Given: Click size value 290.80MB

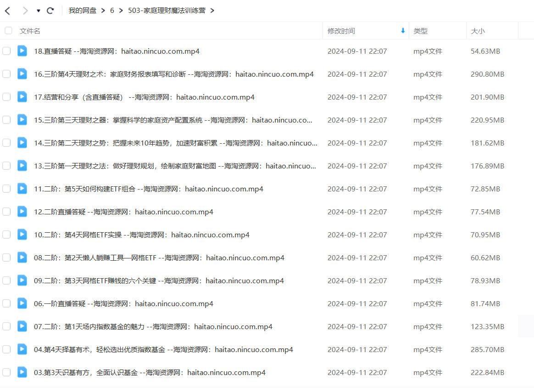Looking at the screenshot, I should (x=487, y=74).
